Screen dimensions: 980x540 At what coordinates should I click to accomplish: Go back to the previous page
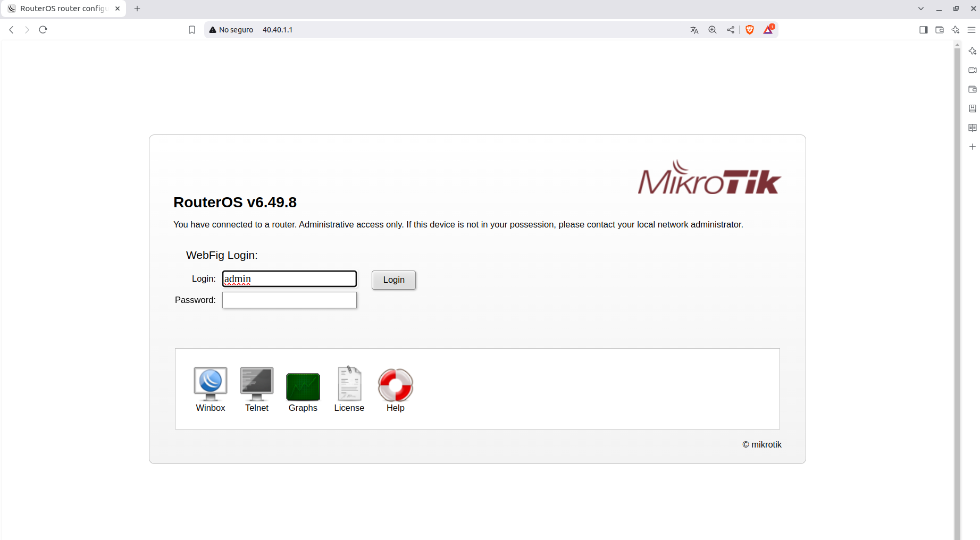click(11, 30)
